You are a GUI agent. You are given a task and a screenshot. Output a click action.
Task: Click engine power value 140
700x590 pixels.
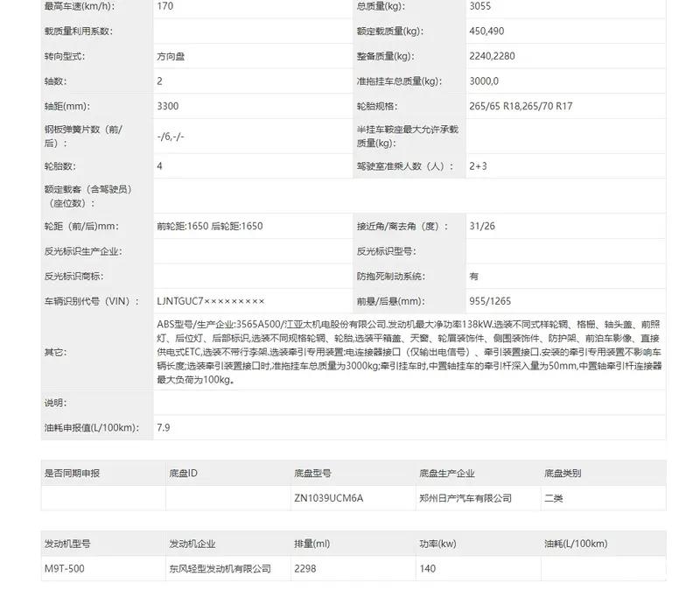(x=427, y=569)
